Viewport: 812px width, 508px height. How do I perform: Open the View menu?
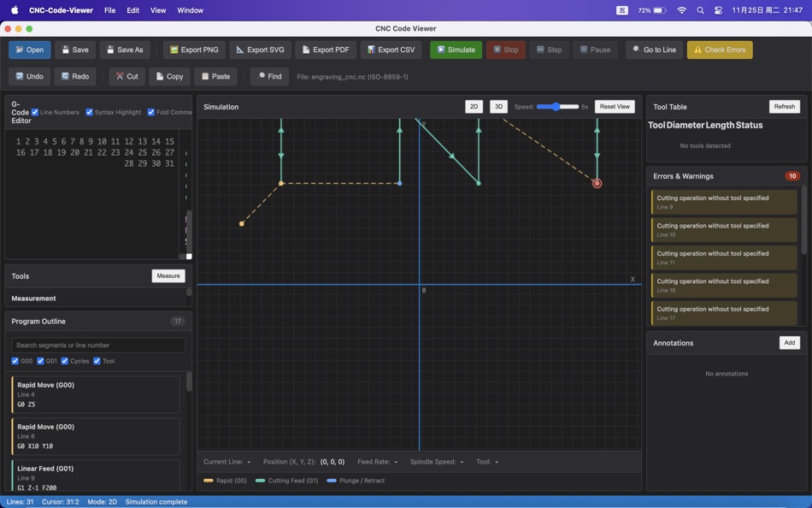click(x=158, y=10)
